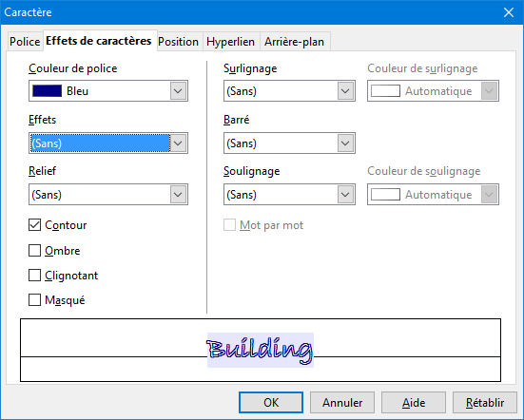The image size is (524, 420).
Task: Enable the Masqué checkbox
Action: (35, 300)
